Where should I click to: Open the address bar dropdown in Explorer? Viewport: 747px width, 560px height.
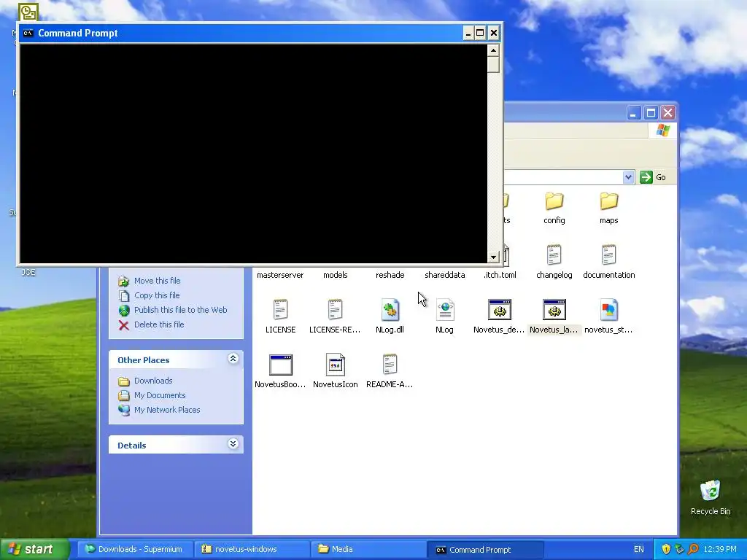tap(628, 177)
